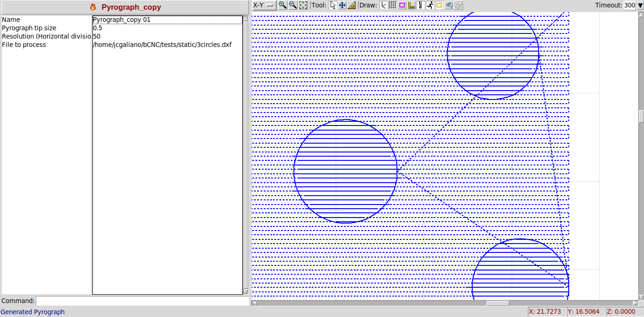Click the Timeout value field
The height and width of the screenshot is (317, 644).
click(x=629, y=5)
